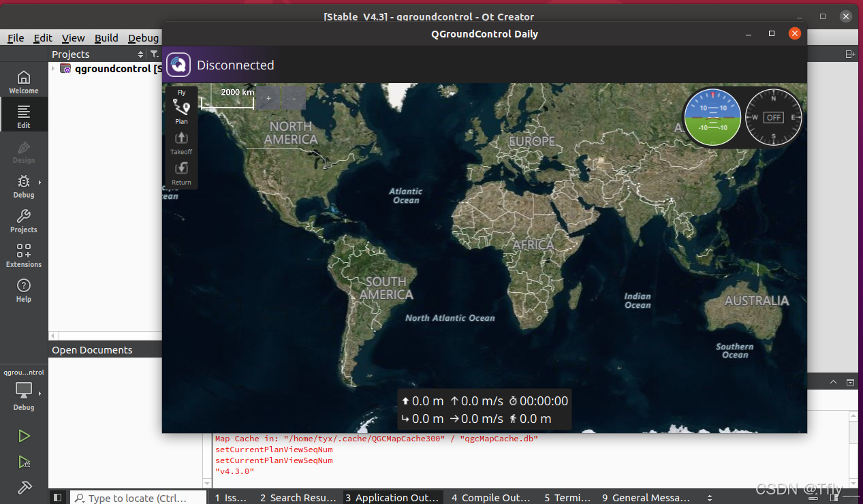The height and width of the screenshot is (504, 863).
Task: Open the Issues output pane tab
Action: coord(231,498)
